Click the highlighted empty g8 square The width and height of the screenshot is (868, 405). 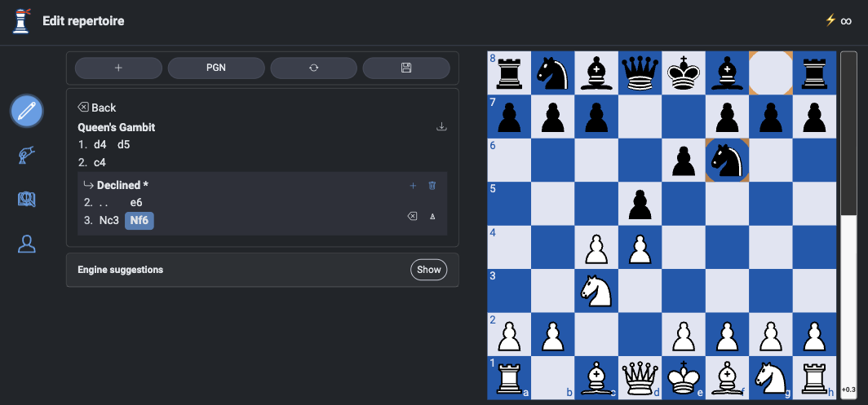coord(771,73)
